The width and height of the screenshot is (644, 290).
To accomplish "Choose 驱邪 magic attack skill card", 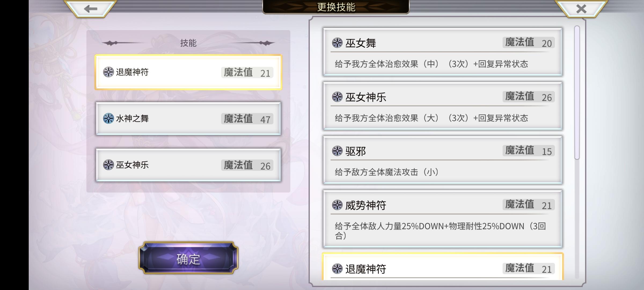I will click(443, 160).
